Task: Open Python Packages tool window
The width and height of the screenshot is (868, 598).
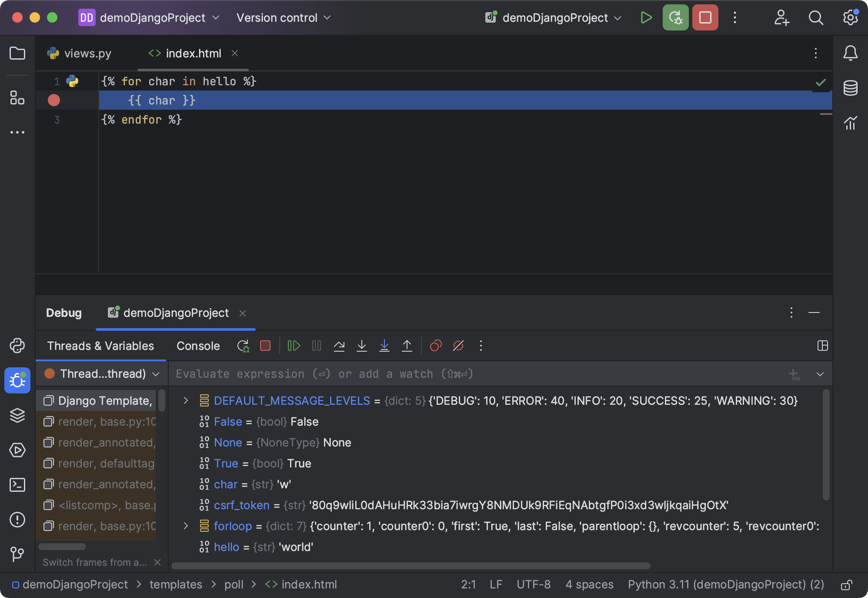Action: click(17, 415)
